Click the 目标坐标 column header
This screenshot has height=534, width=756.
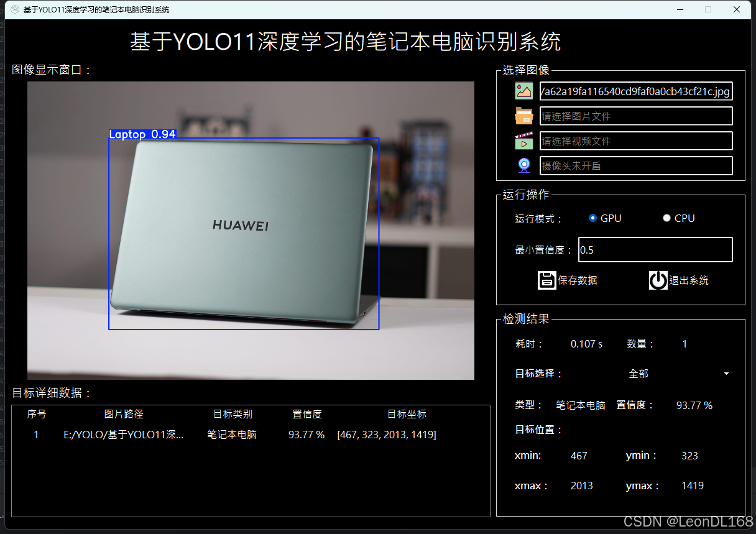pyautogui.click(x=407, y=414)
